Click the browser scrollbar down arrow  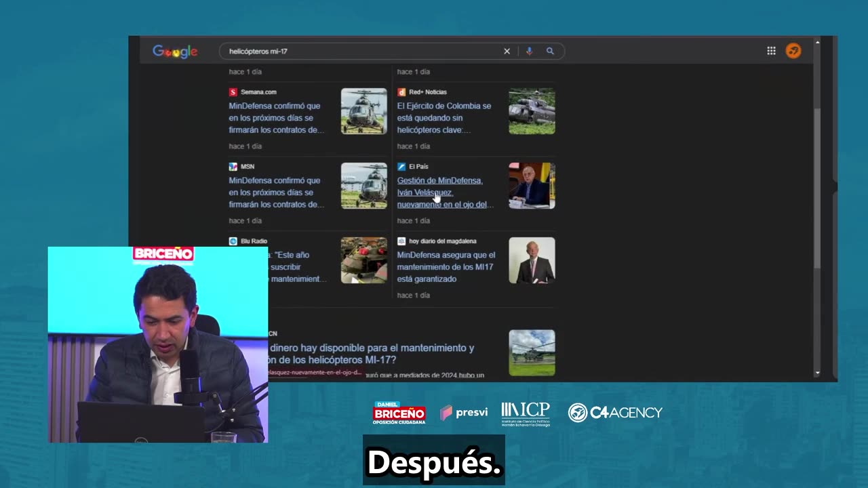[x=817, y=373]
